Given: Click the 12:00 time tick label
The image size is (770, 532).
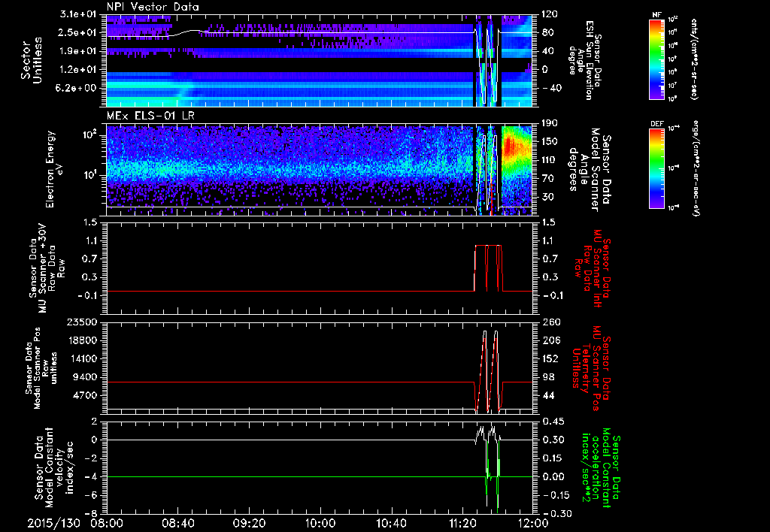Looking at the screenshot, I should [x=533, y=523].
